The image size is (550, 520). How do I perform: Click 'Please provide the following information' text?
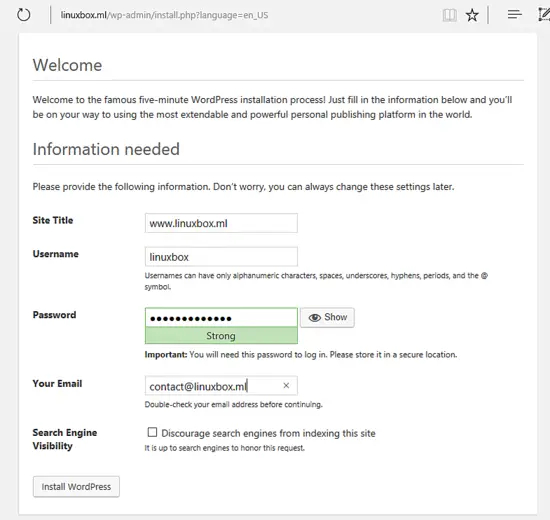coord(243,187)
